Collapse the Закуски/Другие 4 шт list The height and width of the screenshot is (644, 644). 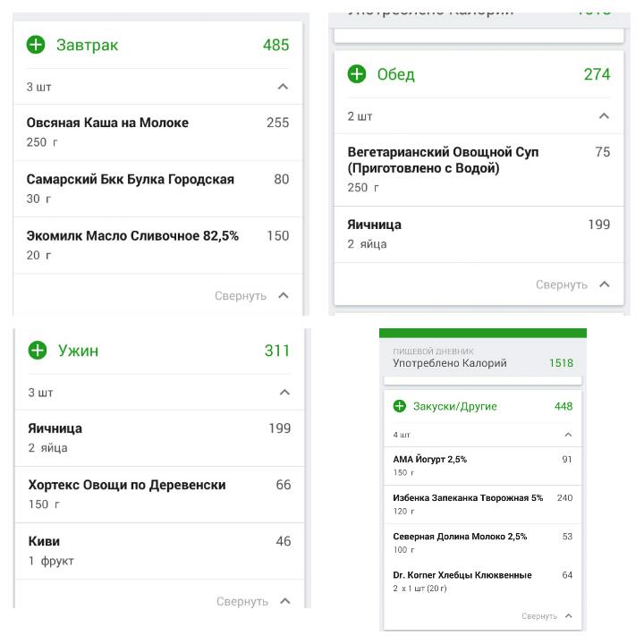[568, 435]
